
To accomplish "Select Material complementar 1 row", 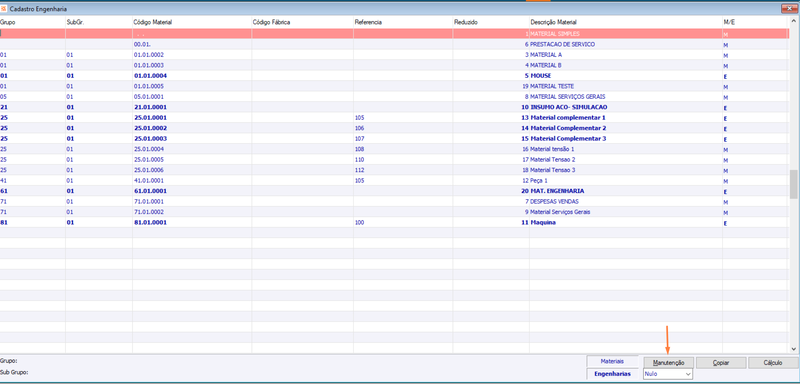I will 394,117.
